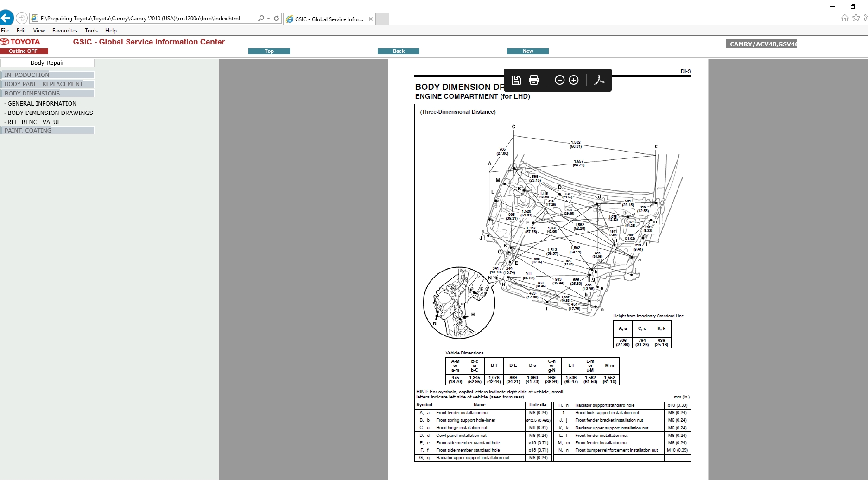Image resolution: width=868 pixels, height=480 pixels.
Task: Open the Edit menu
Action: [21, 31]
